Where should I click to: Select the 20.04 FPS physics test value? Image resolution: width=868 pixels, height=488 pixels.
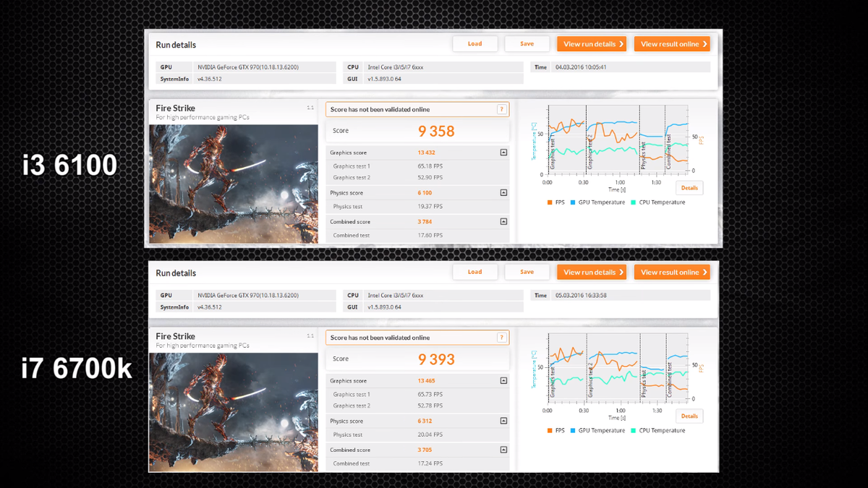click(x=430, y=435)
